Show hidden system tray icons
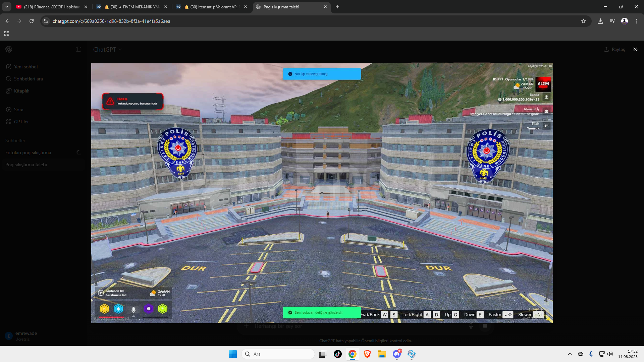The height and width of the screenshot is (362, 644). pos(570,354)
